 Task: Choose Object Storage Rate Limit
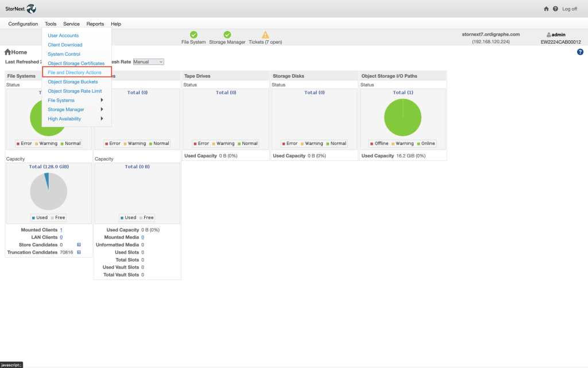point(75,91)
